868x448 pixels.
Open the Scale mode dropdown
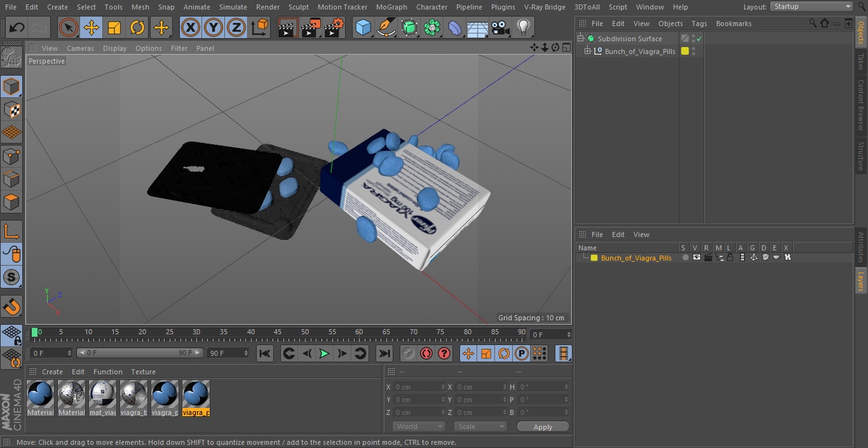[480, 426]
